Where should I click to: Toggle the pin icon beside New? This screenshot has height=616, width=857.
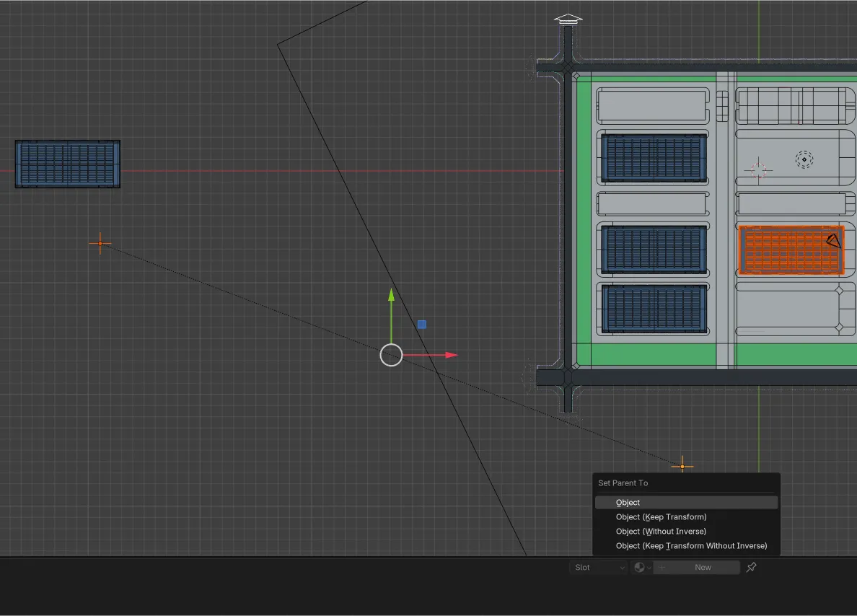[x=751, y=568]
